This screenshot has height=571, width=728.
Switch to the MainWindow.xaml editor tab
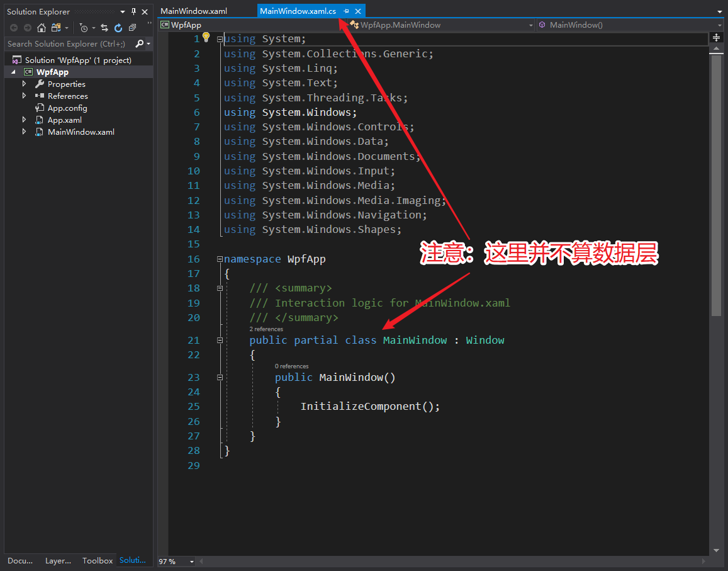pos(194,11)
